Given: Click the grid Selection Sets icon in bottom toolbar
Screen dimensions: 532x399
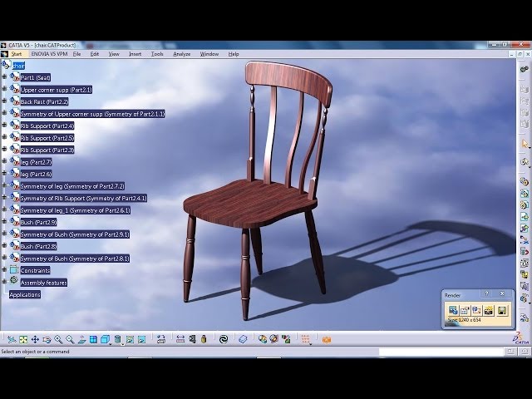Looking at the screenshot, I should pyautogui.click(x=305, y=339).
